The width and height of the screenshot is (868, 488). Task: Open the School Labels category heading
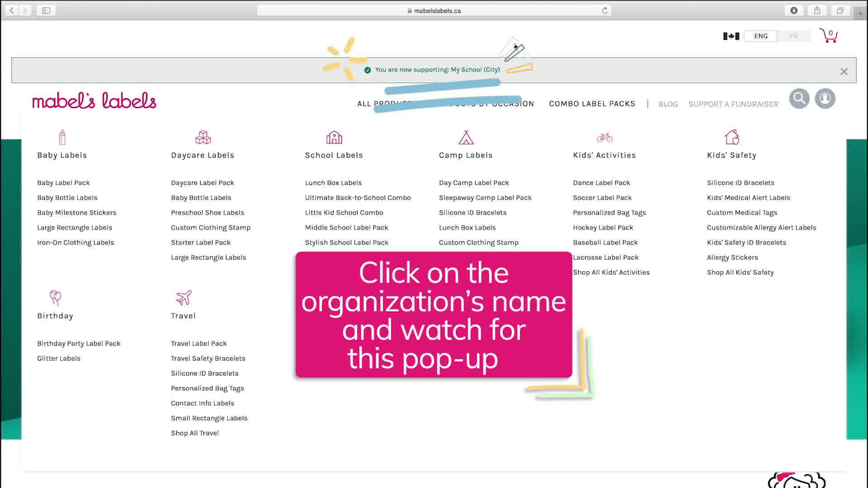point(334,155)
